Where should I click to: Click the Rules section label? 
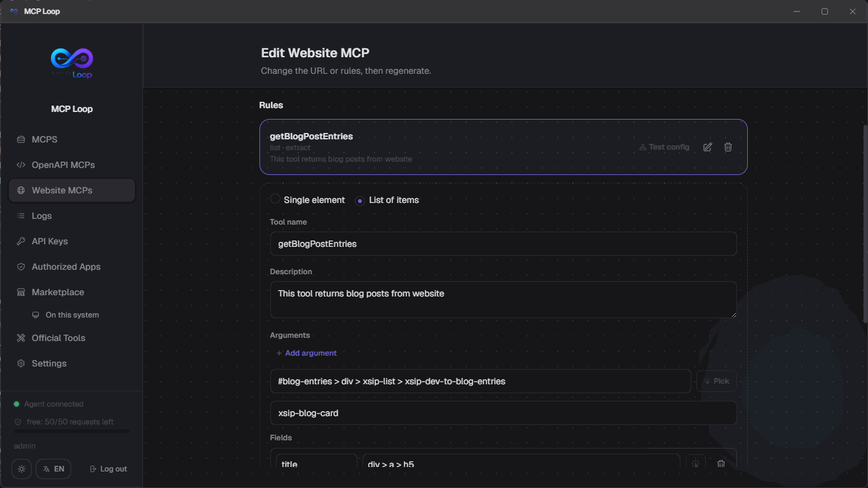[271, 105]
